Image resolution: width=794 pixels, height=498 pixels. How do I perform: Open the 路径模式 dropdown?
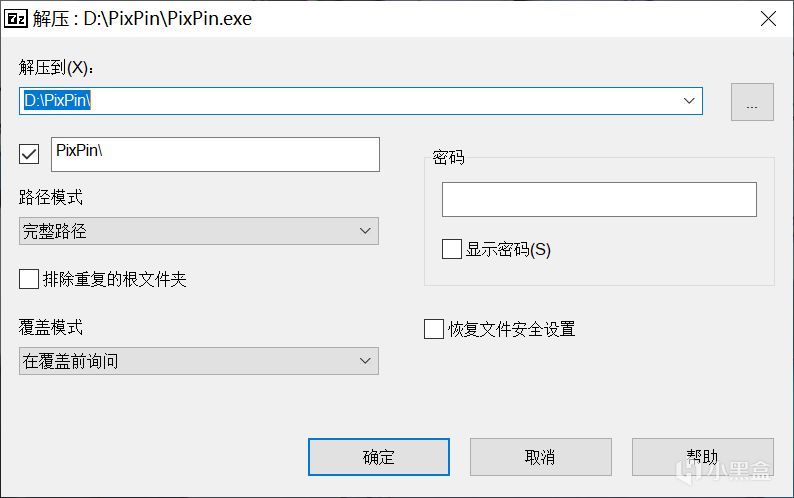coord(199,232)
